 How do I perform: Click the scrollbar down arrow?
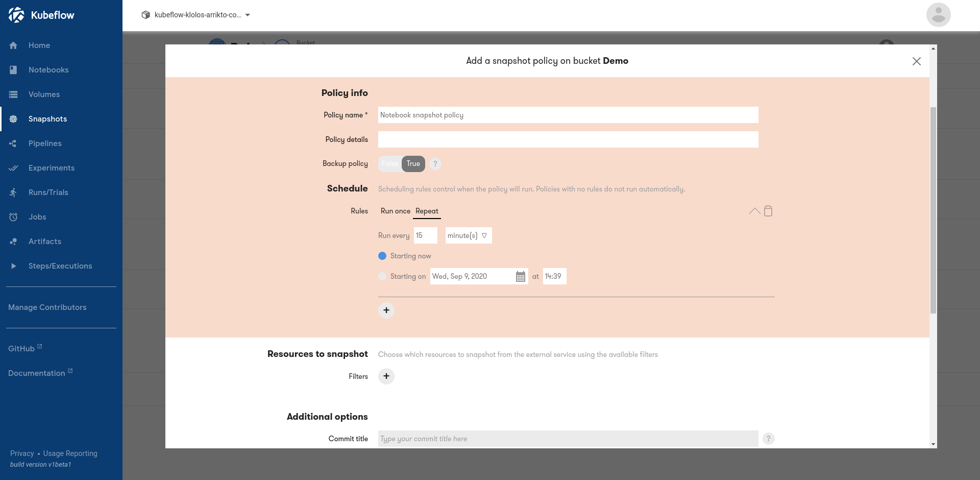[x=933, y=445]
